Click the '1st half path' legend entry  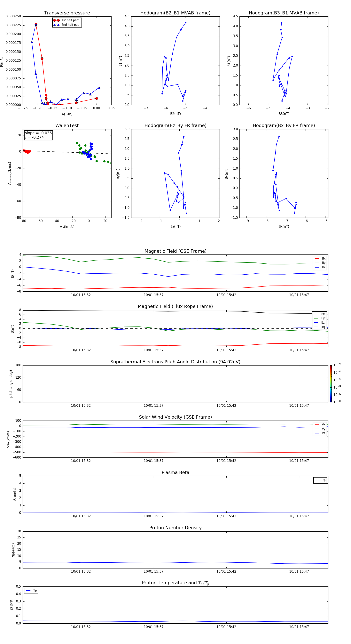[x=66, y=20]
